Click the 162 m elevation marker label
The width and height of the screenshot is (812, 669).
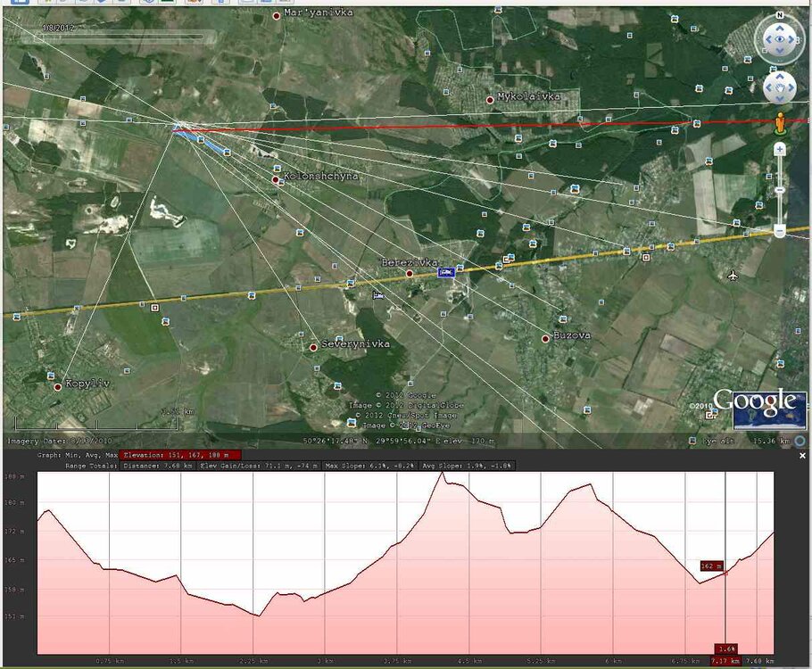(711, 566)
